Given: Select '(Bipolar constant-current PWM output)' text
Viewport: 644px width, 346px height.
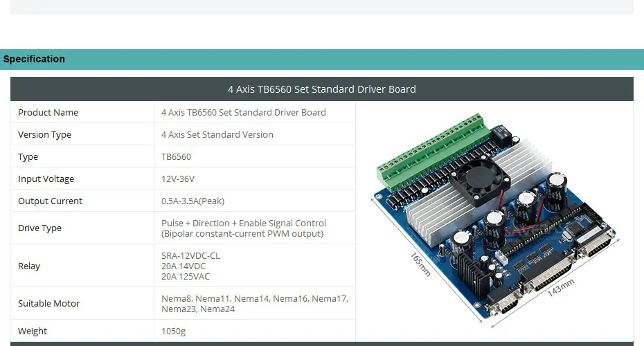Looking at the screenshot, I should pyautogui.click(x=242, y=233).
